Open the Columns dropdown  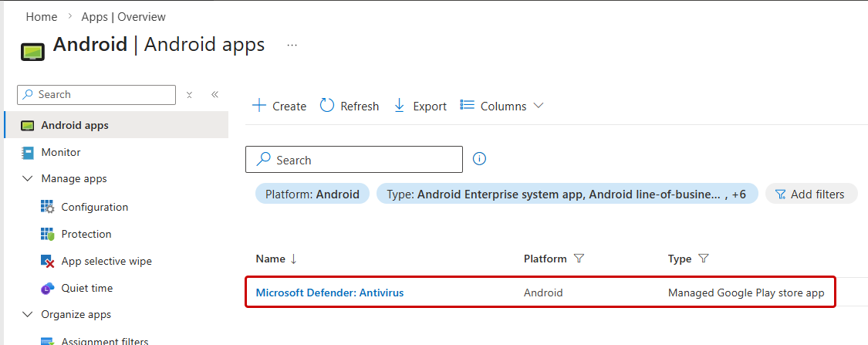tap(502, 106)
